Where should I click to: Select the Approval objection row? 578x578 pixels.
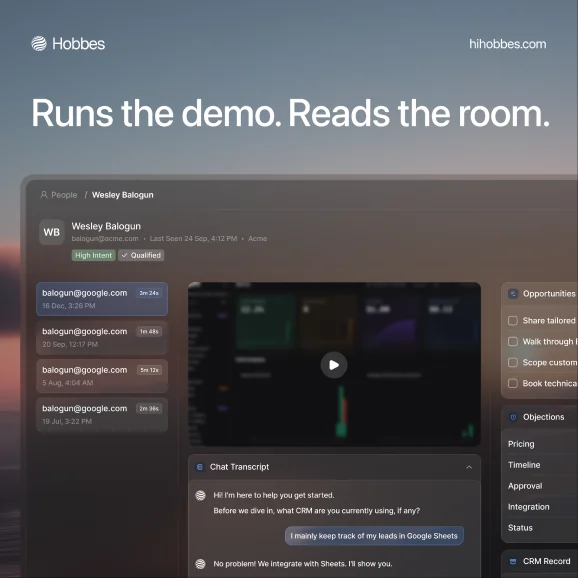coord(540,486)
